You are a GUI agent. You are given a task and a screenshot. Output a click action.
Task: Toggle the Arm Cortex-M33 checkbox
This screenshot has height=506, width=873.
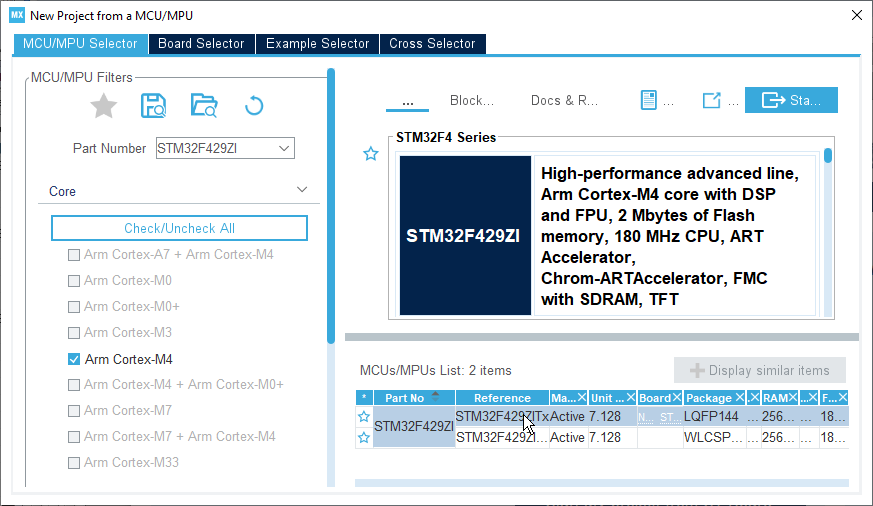pyautogui.click(x=73, y=463)
